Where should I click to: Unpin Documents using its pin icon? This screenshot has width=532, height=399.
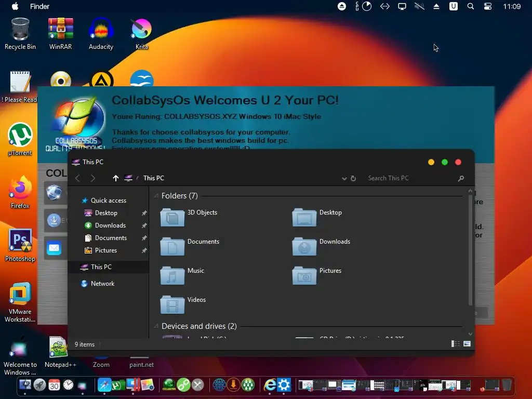(x=144, y=238)
